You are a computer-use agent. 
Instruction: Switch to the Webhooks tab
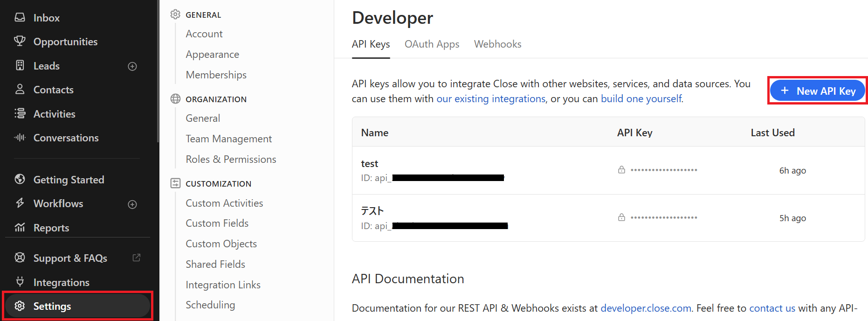(x=497, y=44)
